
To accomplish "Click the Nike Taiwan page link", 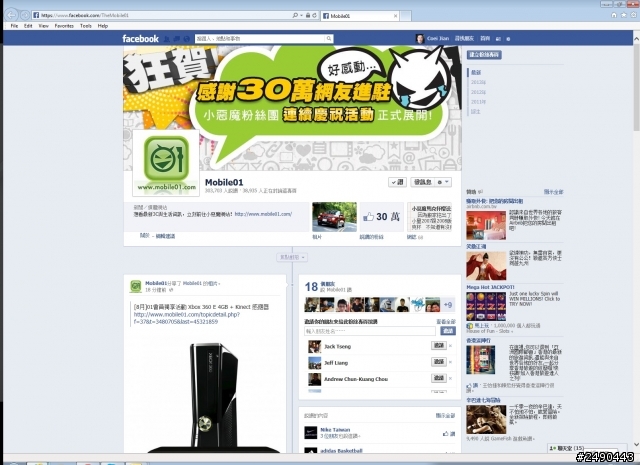I will [335, 430].
